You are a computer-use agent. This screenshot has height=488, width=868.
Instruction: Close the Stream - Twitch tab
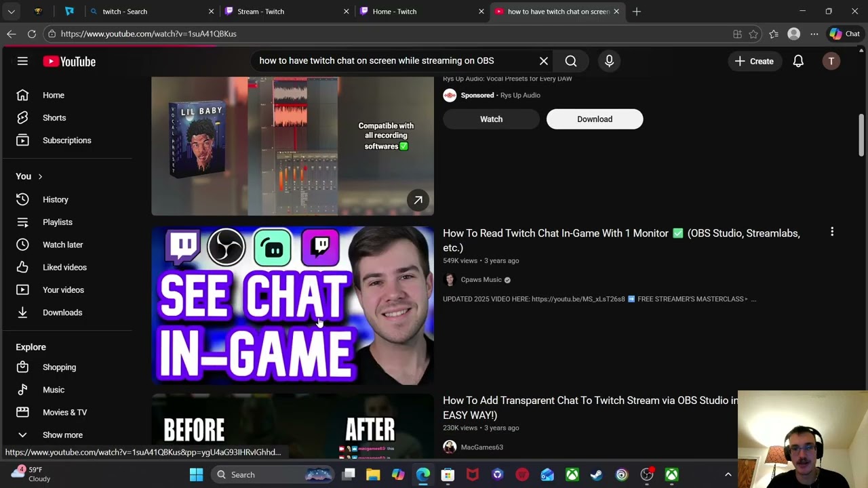tap(346, 12)
